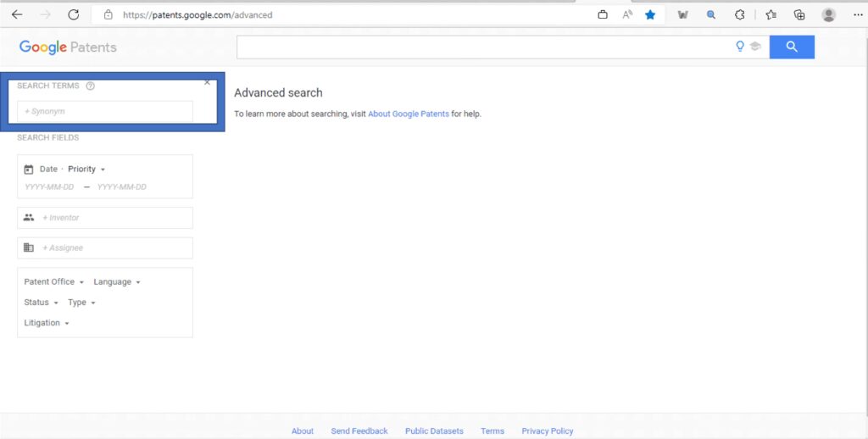This screenshot has width=868, height=439.
Task: Click the Search Terms help question mark
Action: pyautogui.click(x=91, y=86)
